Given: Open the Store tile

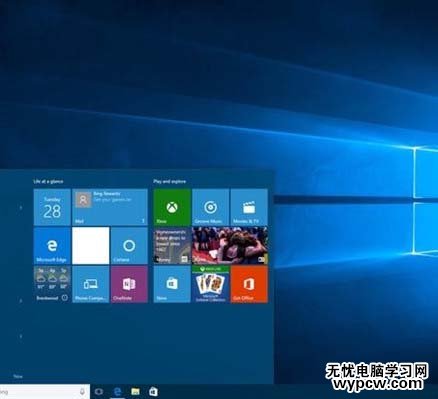Looking at the screenshot, I should [x=172, y=284].
